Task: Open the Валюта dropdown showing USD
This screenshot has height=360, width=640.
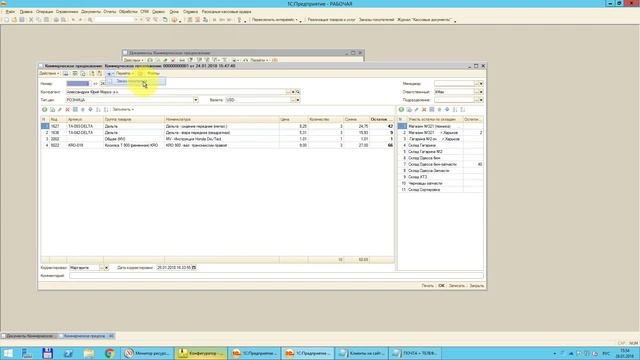Action: [298, 100]
